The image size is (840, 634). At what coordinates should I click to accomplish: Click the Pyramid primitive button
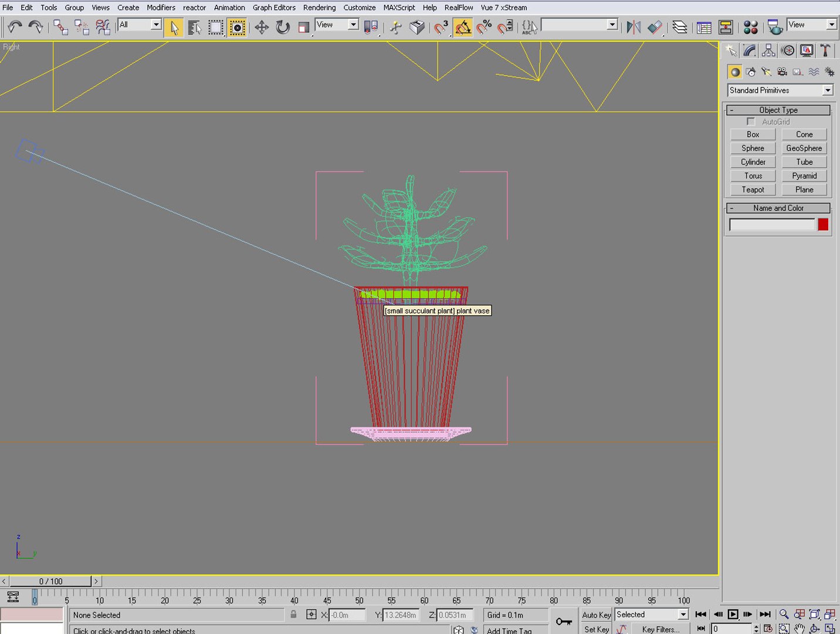[804, 176]
